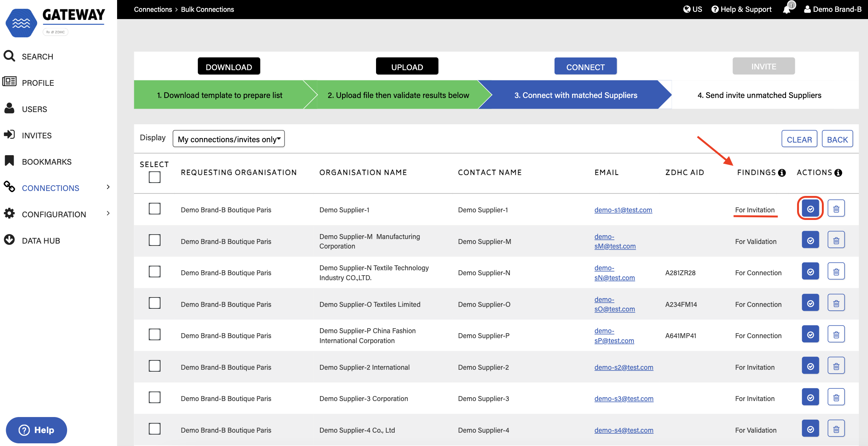Delete Demo Supplier-M row using trash icon
This screenshot has width=868, height=446.
(836, 241)
